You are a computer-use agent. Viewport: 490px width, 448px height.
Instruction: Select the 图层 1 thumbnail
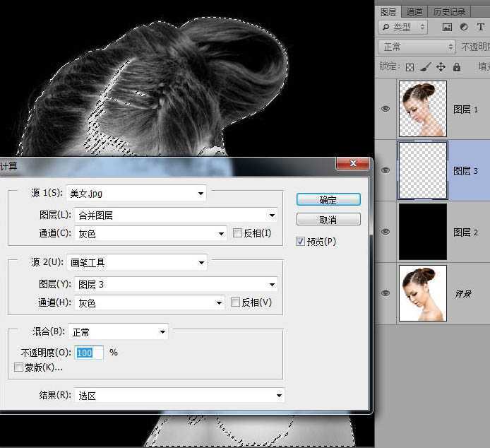point(422,109)
